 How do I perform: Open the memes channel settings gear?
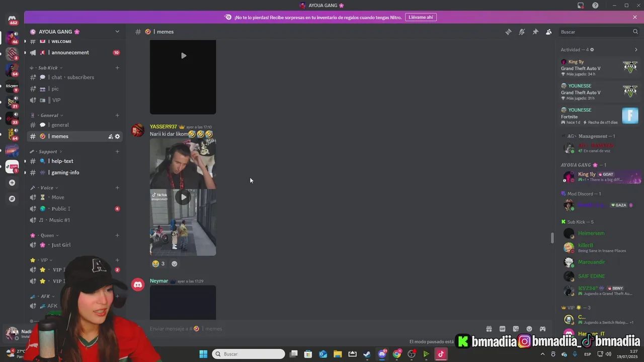click(118, 137)
